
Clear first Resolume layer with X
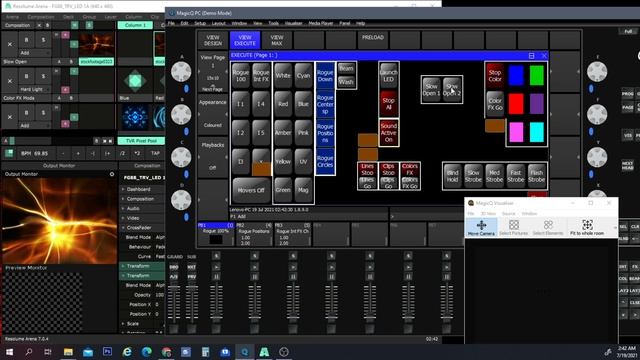coord(10,44)
